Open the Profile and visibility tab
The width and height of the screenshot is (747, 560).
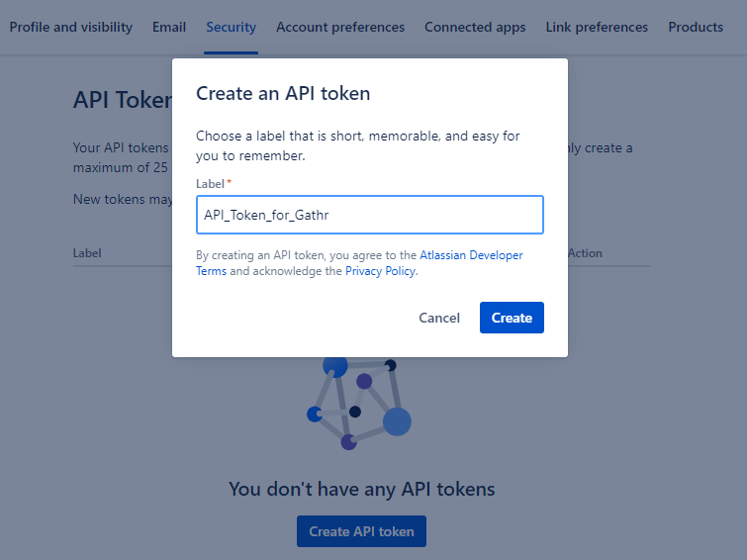click(70, 28)
